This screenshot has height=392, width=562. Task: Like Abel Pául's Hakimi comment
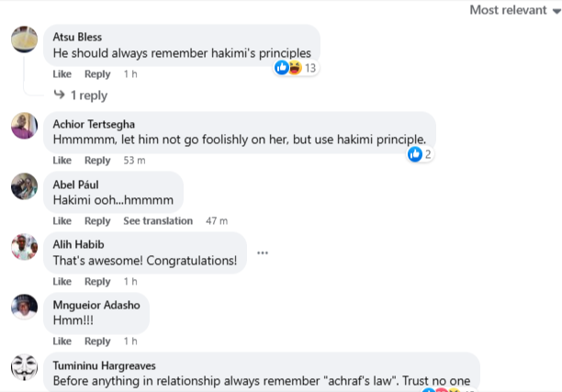[62, 221]
